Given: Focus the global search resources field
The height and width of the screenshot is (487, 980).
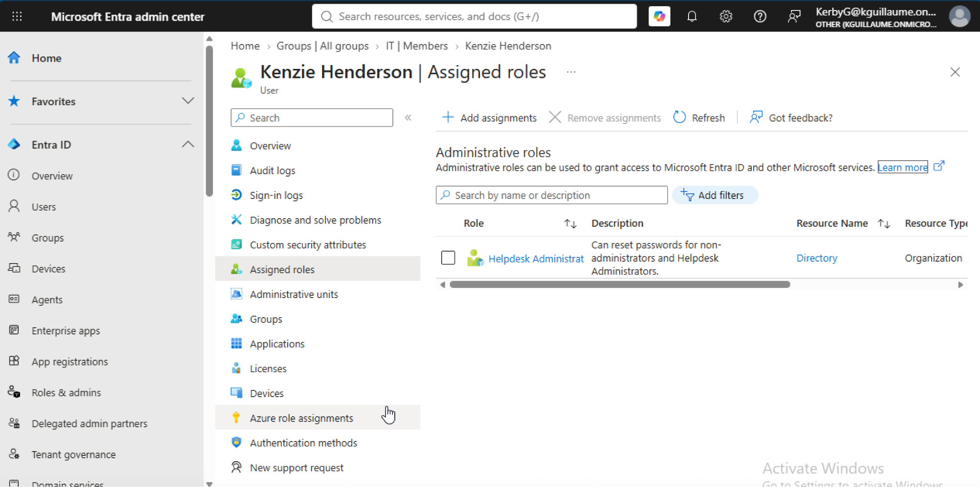Looking at the screenshot, I should [474, 17].
